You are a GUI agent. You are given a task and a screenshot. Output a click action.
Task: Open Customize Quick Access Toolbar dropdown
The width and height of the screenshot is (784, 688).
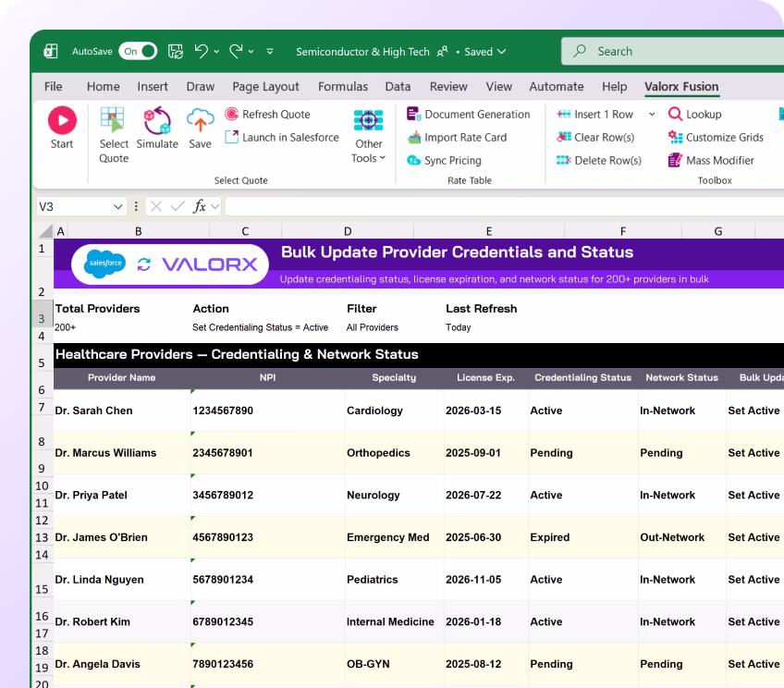pyautogui.click(x=270, y=51)
